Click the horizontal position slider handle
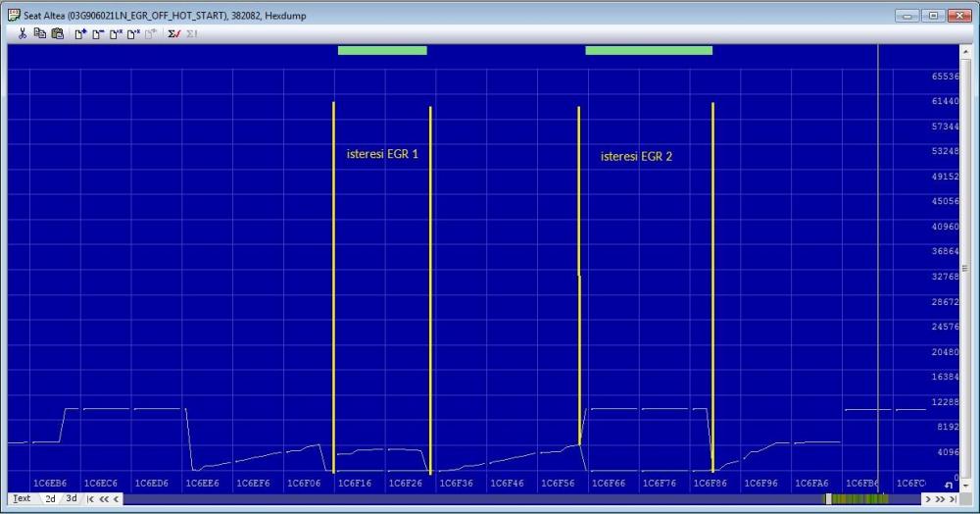This screenshot has width=980, height=514. point(828,498)
